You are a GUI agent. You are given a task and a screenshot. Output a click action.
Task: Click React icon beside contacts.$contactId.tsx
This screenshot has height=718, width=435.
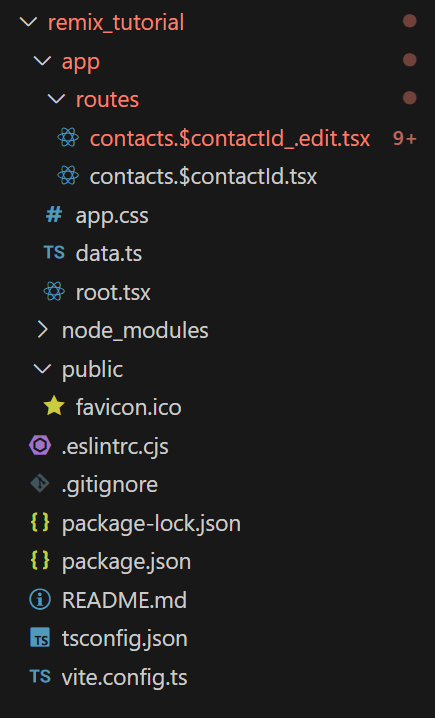(x=68, y=176)
